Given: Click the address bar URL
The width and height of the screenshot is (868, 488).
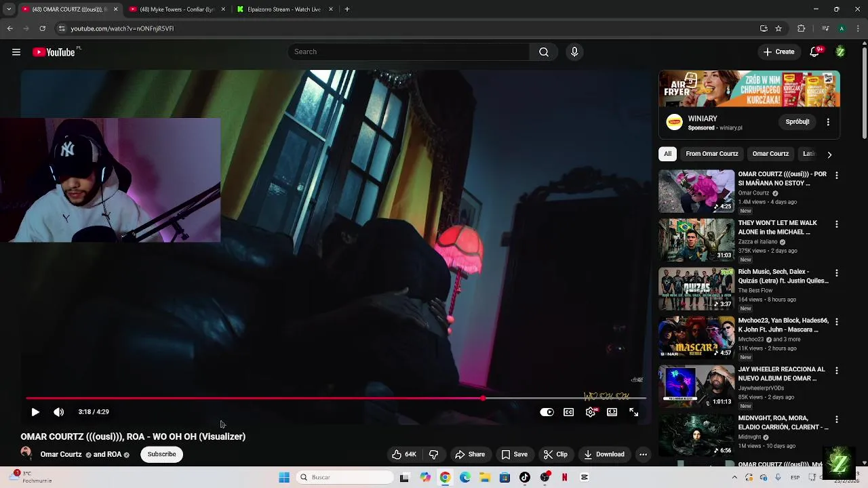Looking at the screenshot, I should point(122,28).
